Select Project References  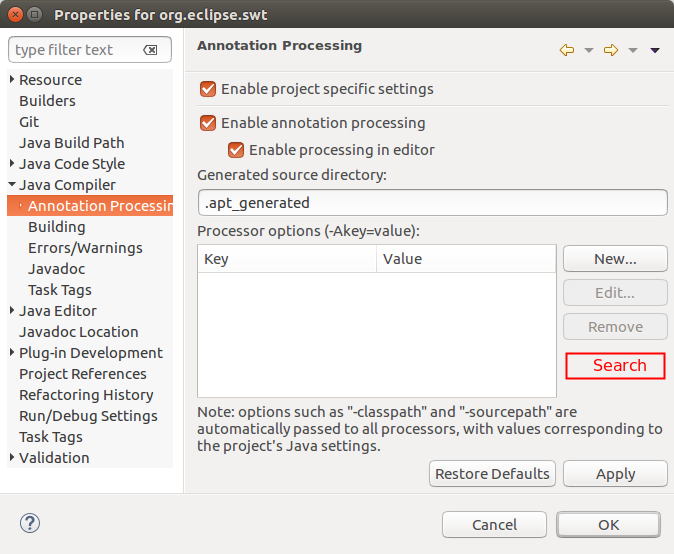[x=83, y=374]
